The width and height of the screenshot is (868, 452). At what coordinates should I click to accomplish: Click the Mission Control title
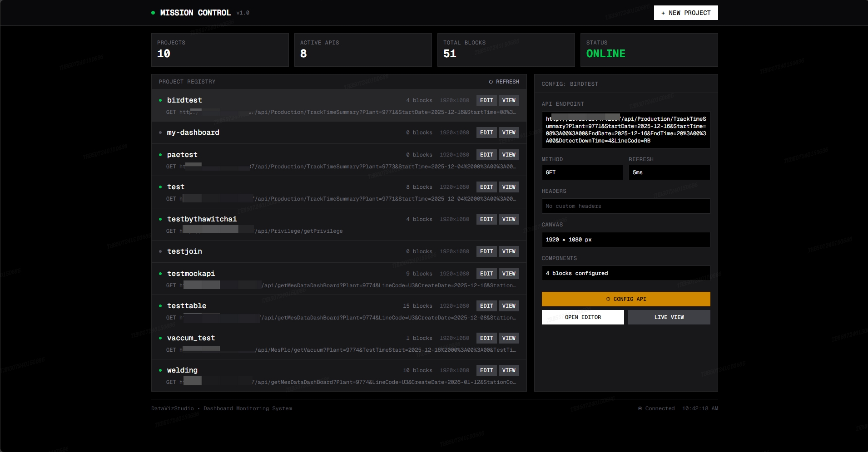point(195,13)
